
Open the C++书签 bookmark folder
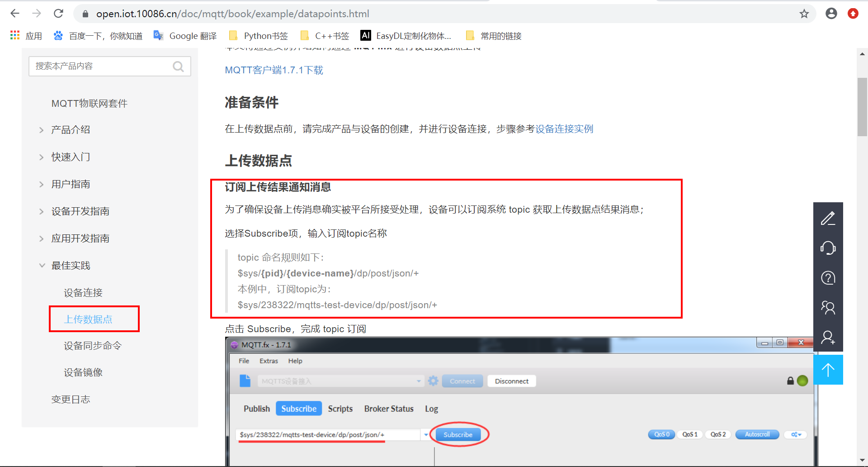click(x=325, y=36)
